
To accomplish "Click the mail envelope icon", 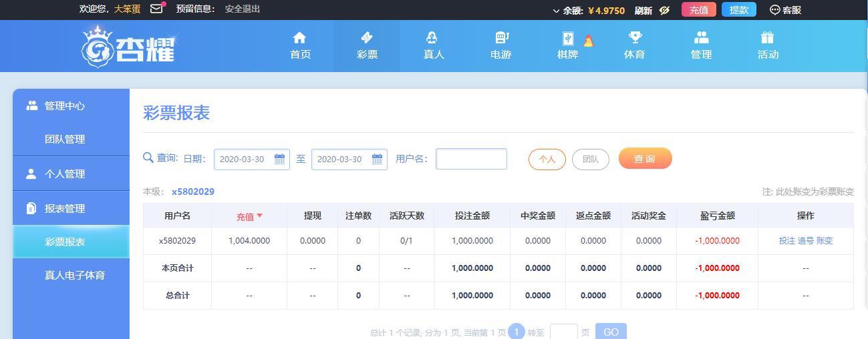I will point(156,9).
